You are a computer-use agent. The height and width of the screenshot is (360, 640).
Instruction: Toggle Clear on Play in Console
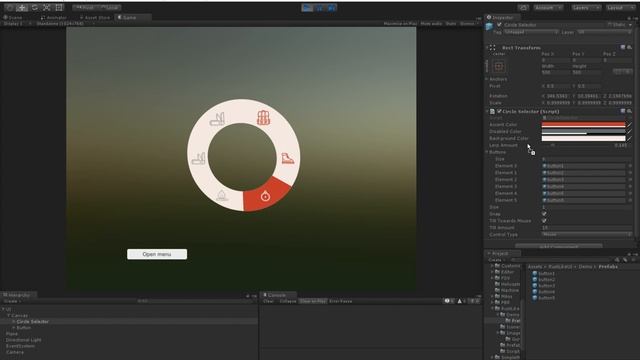313,301
